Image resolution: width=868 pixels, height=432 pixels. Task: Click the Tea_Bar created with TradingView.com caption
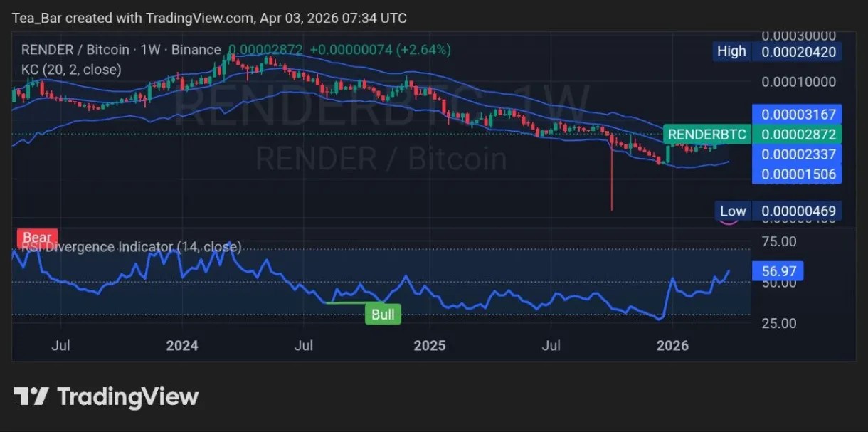click(210, 18)
